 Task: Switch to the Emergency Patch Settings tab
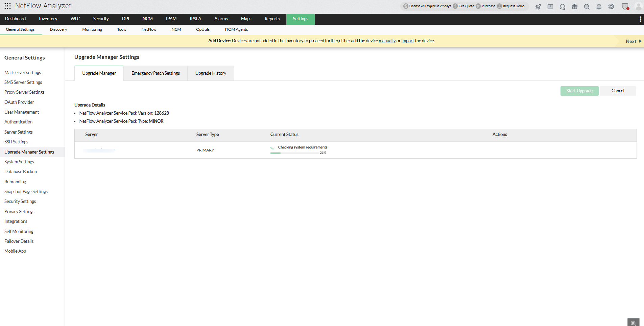[x=156, y=73]
